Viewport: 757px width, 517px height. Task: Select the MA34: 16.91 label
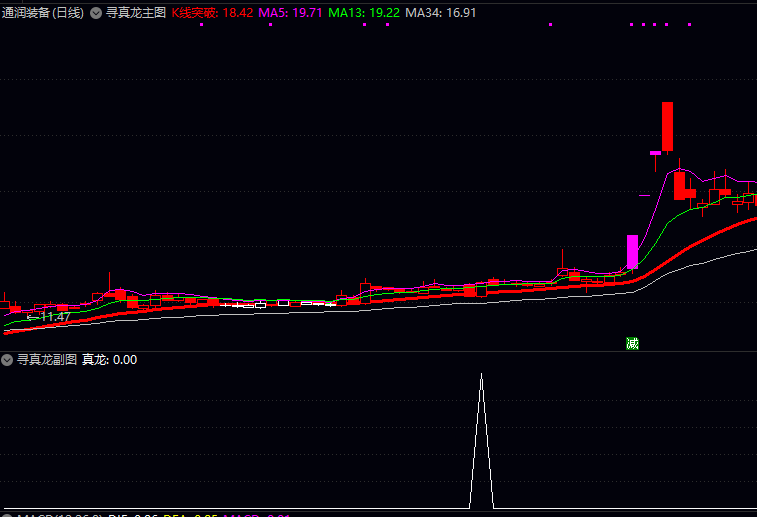(x=441, y=13)
